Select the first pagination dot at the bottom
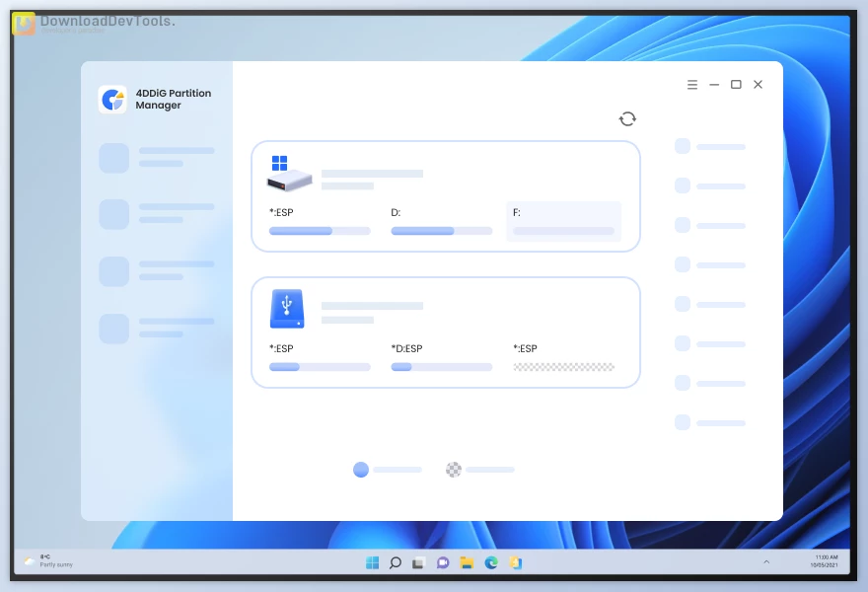 point(360,470)
